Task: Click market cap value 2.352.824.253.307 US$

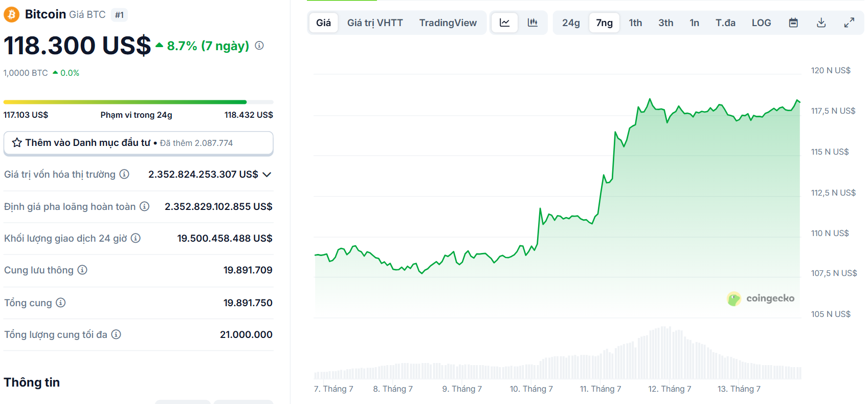Action: click(203, 174)
